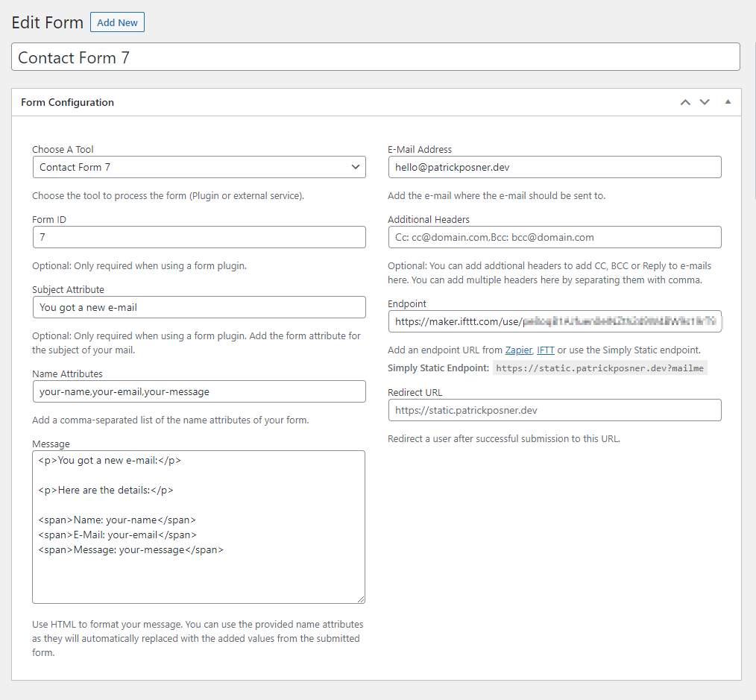Image resolution: width=756 pixels, height=700 pixels.
Task: Click the E-Mail Address field
Action: (x=555, y=167)
